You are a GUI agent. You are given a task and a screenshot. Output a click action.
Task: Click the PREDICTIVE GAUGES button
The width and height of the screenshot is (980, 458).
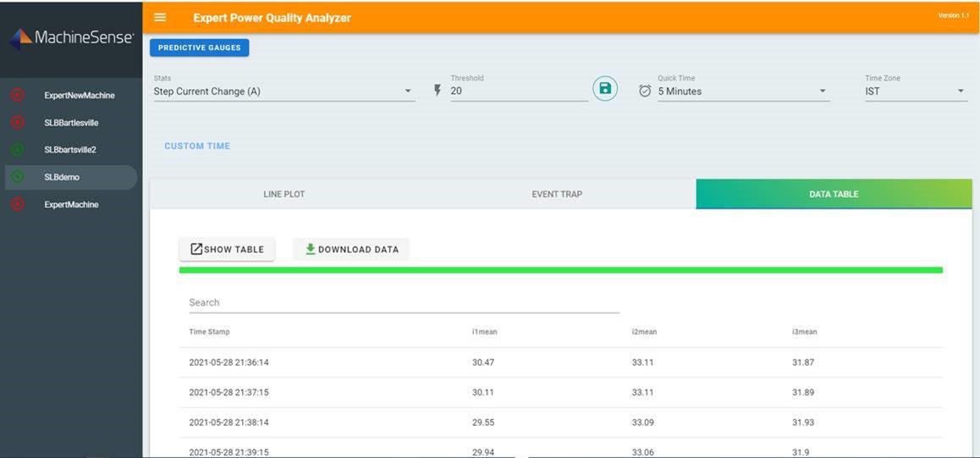pos(200,47)
